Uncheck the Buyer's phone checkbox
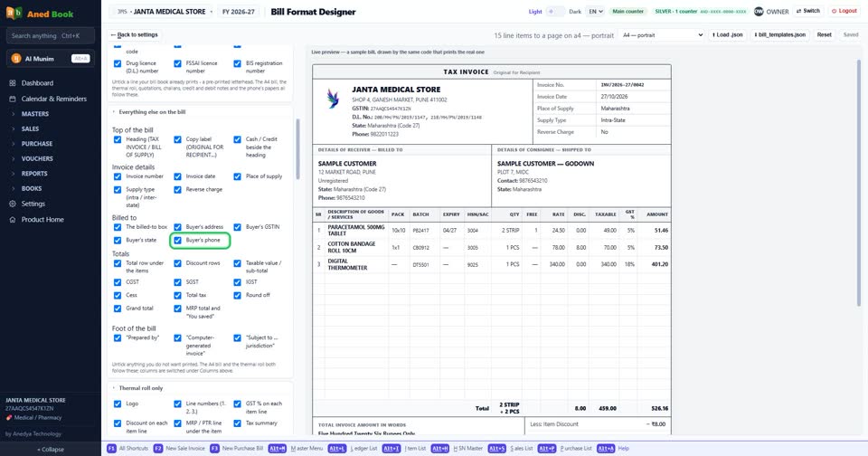Screen dimensions: 868x456 (178, 241)
